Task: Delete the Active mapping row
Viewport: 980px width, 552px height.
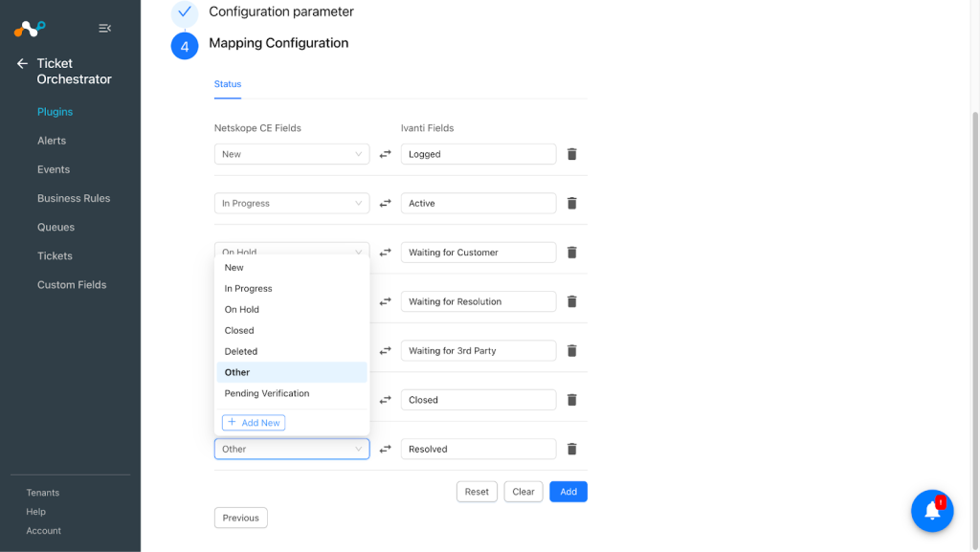Action: [x=572, y=203]
